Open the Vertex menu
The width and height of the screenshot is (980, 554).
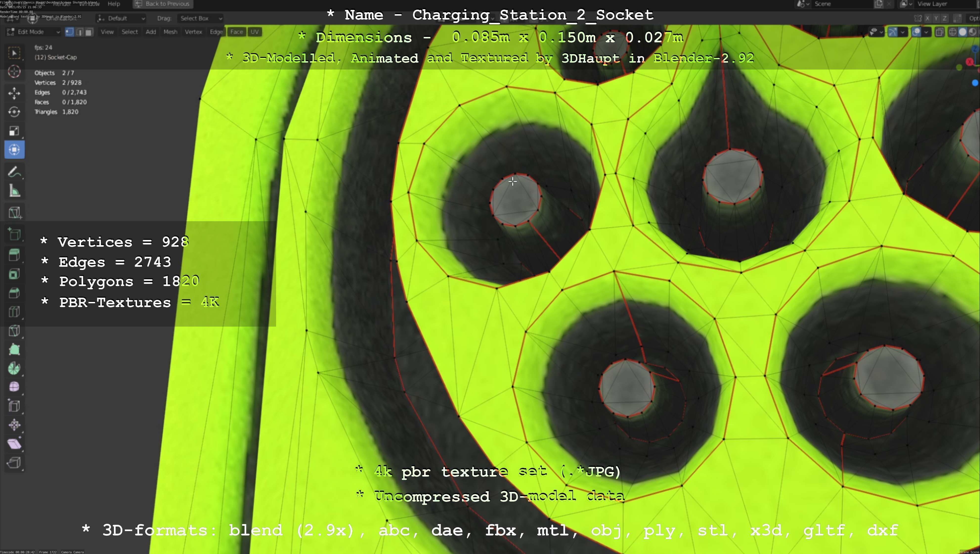click(x=193, y=32)
